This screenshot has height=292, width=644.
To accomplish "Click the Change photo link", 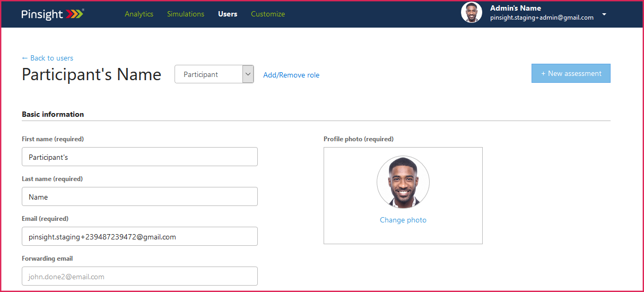I will [x=403, y=220].
